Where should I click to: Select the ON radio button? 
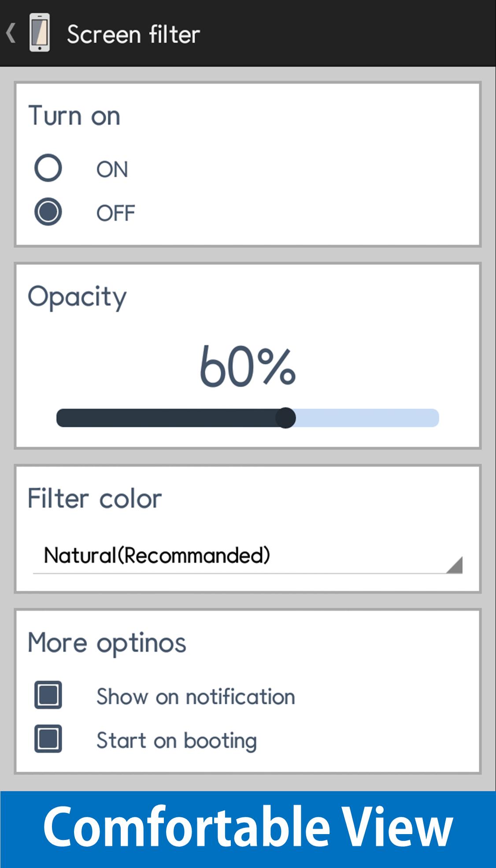[x=48, y=168]
